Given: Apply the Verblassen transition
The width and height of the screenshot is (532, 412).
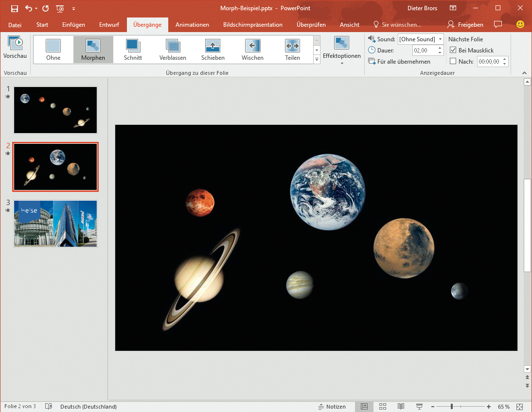Looking at the screenshot, I should [x=173, y=49].
